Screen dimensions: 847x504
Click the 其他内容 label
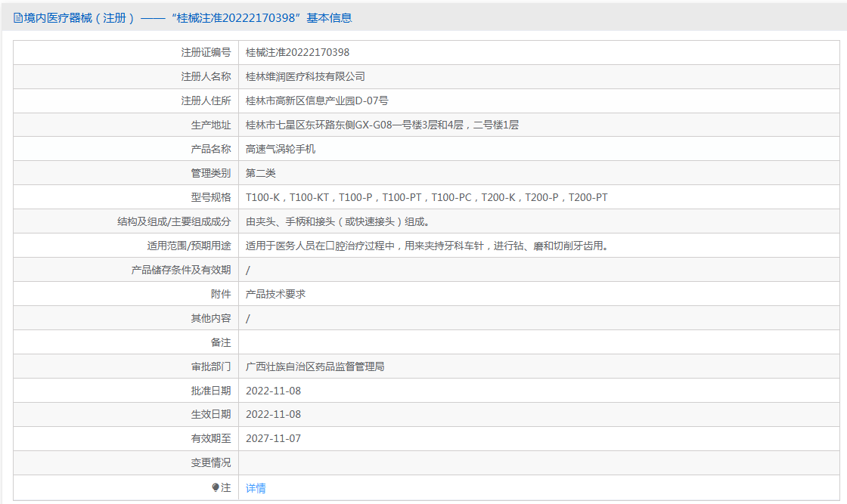coord(211,318)
